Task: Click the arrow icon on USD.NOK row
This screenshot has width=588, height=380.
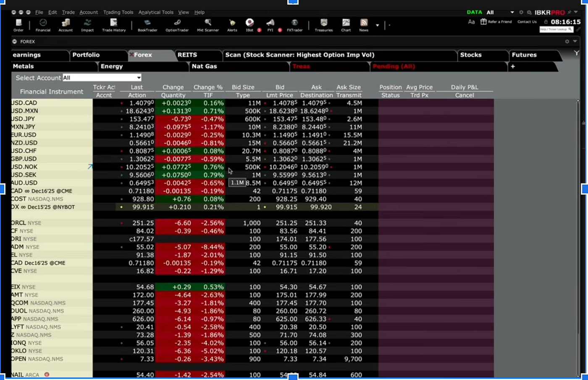Action: tap(90, 167)
